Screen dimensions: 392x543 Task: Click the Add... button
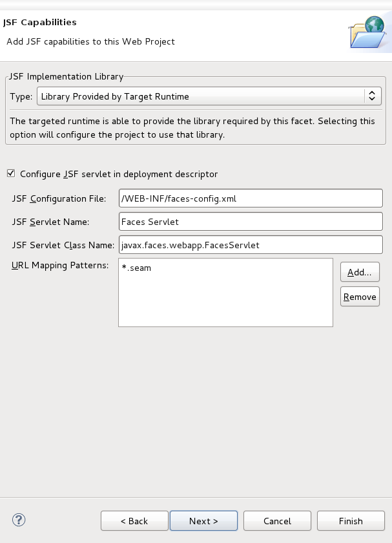click(x=360, y=272)
